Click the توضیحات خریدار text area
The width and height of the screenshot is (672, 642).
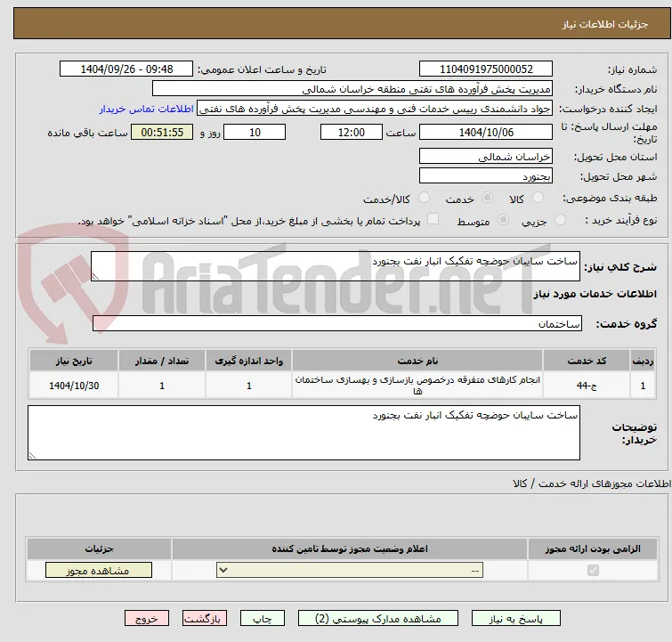point(304,433)
